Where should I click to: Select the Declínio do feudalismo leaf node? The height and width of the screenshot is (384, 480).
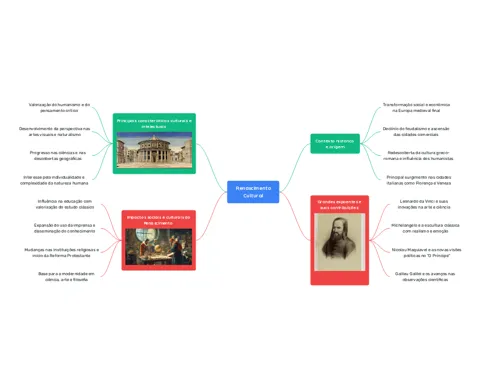click(416, 131)
